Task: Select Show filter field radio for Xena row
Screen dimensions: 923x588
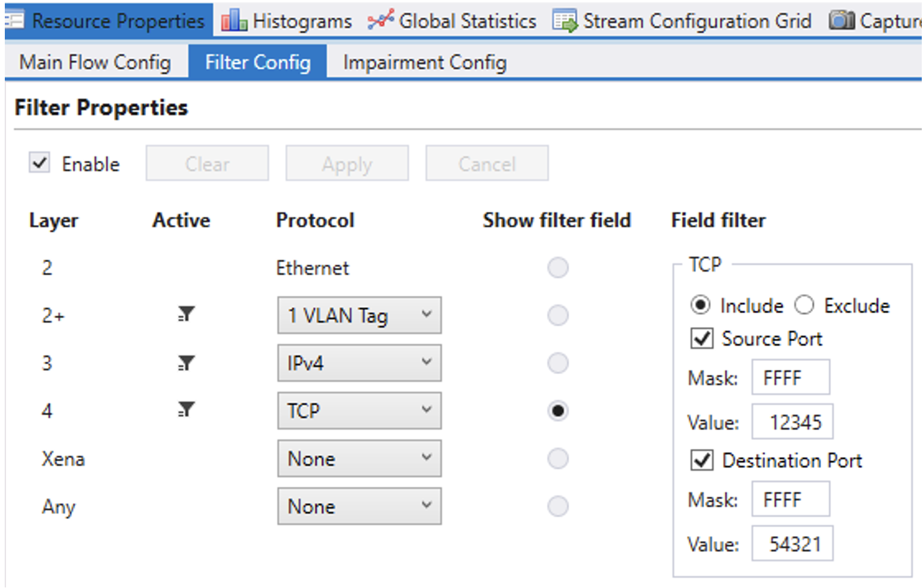Action: (x=558, y=458)
